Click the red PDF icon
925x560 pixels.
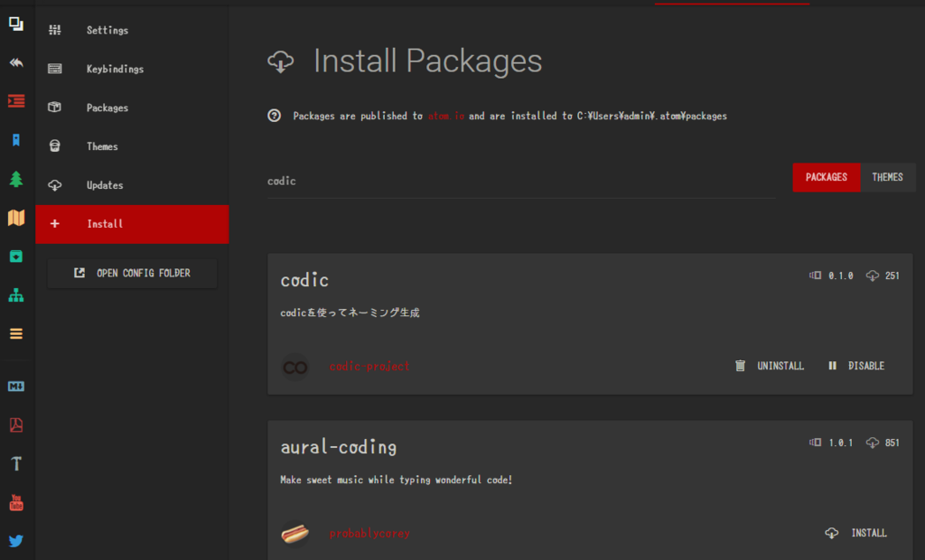tap(16, 425)
